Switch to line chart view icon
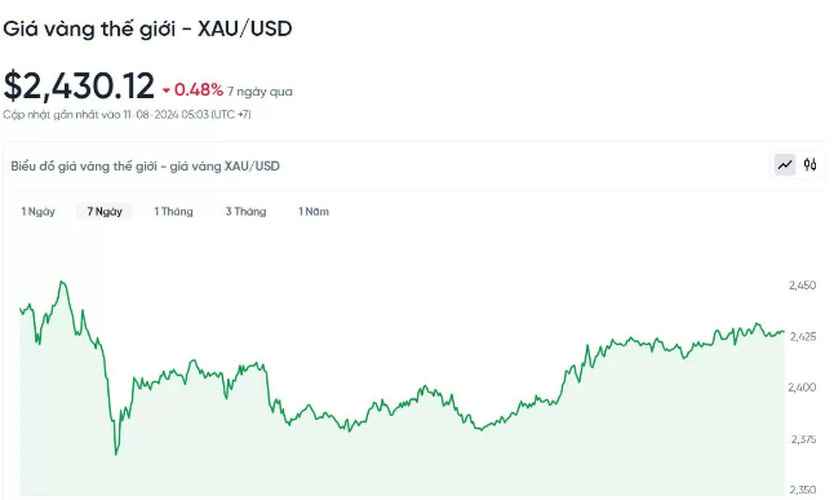 coord(785,165)
